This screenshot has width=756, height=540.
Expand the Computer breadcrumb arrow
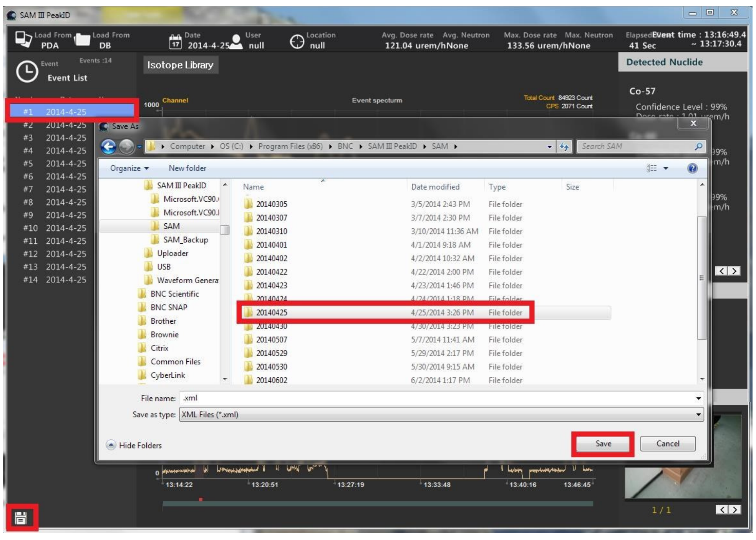point(212,146)
